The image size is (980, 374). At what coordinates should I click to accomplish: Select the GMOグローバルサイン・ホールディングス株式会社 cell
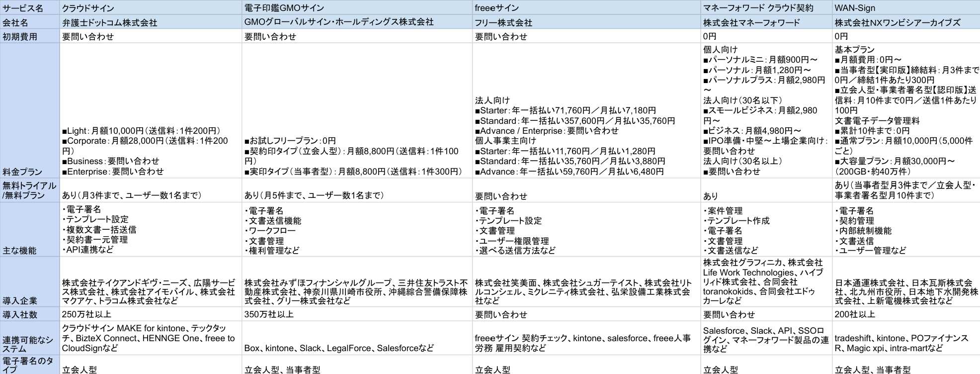point(357,22)
